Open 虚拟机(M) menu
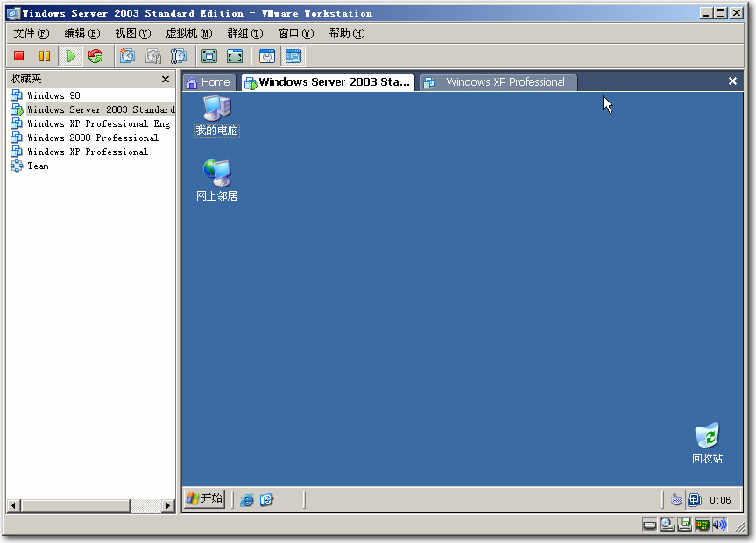The height and width of the screenshot is (543, 756). (x=189, y=32)
